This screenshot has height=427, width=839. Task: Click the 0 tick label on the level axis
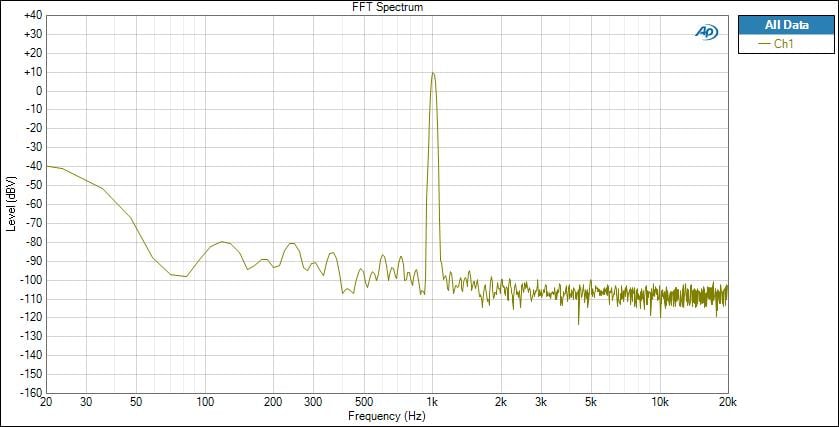(38, 91)
